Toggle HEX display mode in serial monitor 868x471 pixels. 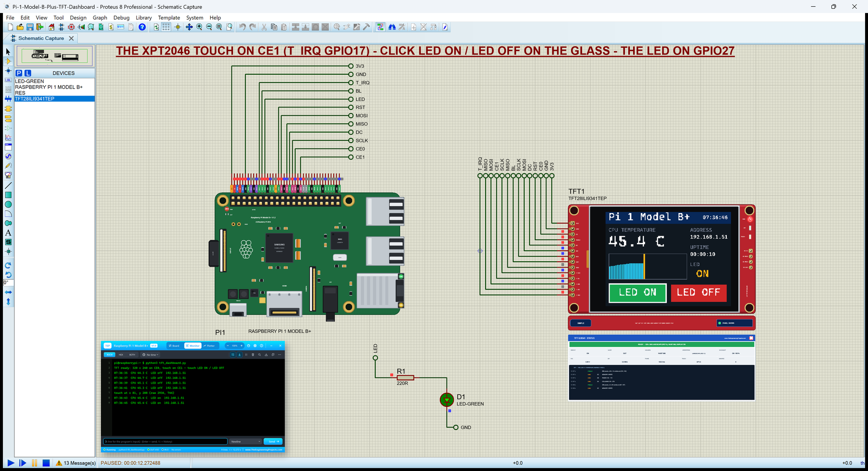tap(121, 354)
